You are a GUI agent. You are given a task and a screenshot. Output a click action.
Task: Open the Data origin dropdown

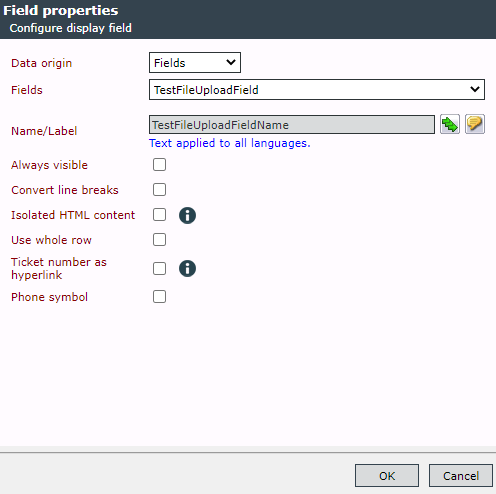pyautogui.click(x=195, y=63)
